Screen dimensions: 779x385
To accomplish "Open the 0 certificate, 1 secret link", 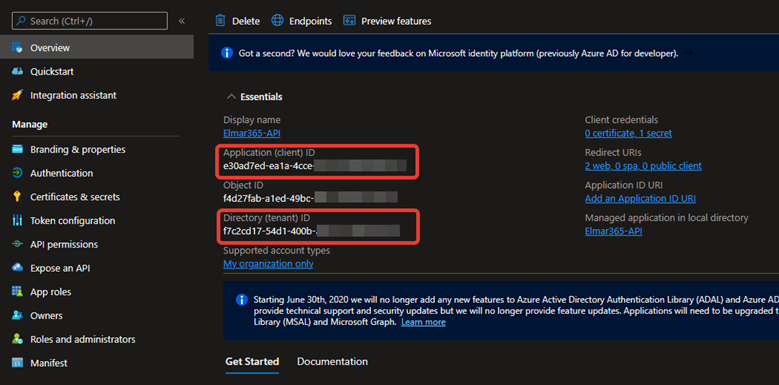I will pos(628,133).
